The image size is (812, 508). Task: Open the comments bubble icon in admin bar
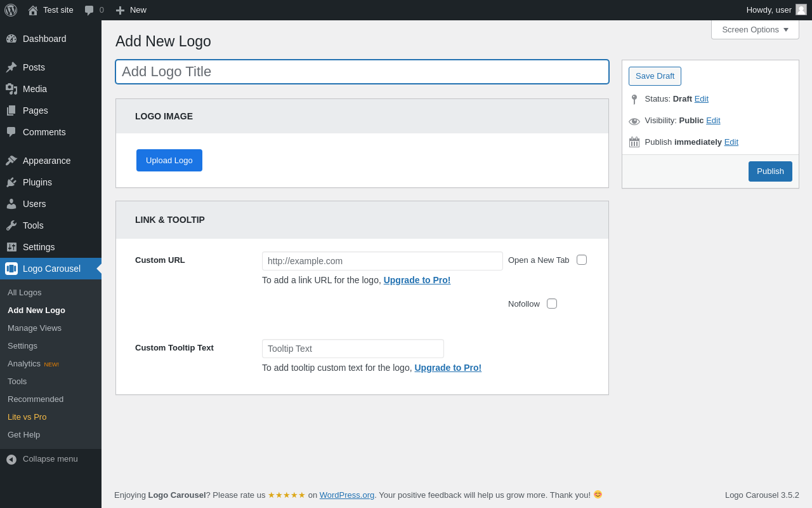tap(89, 10)
